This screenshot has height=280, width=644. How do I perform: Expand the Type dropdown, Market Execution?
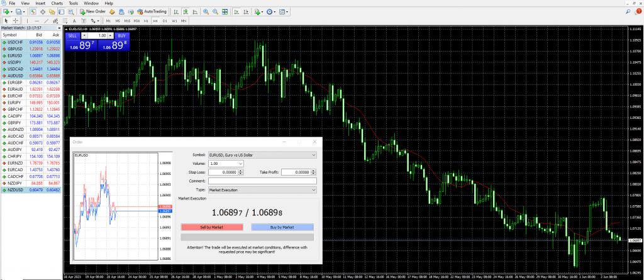click(x=314, y=189)
